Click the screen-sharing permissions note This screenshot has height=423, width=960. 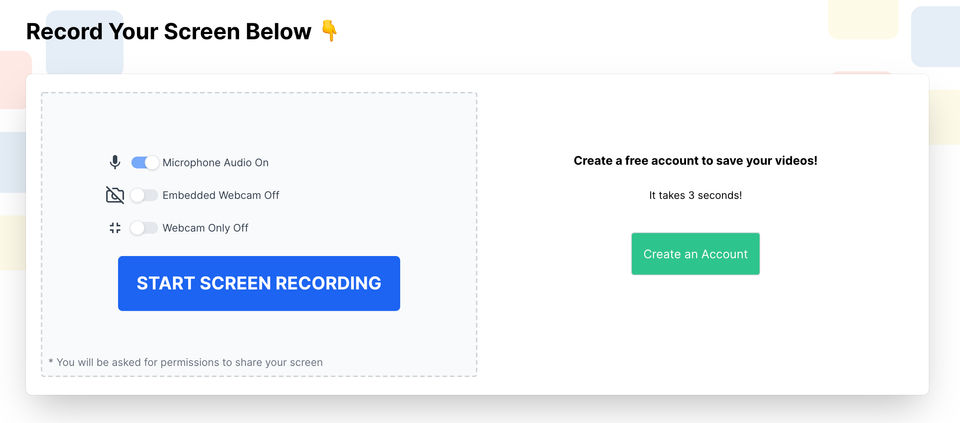click(x=185, y=362)
